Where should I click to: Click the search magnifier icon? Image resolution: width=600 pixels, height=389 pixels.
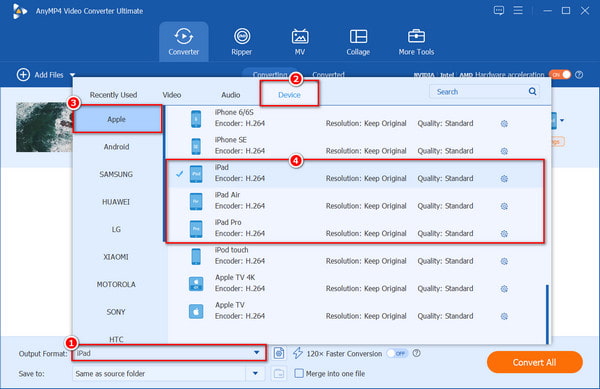[x=532, y=91]
